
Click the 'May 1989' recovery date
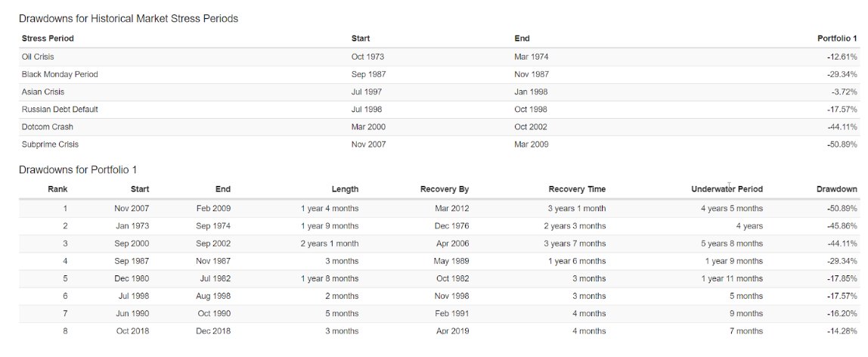coord(451,261)
